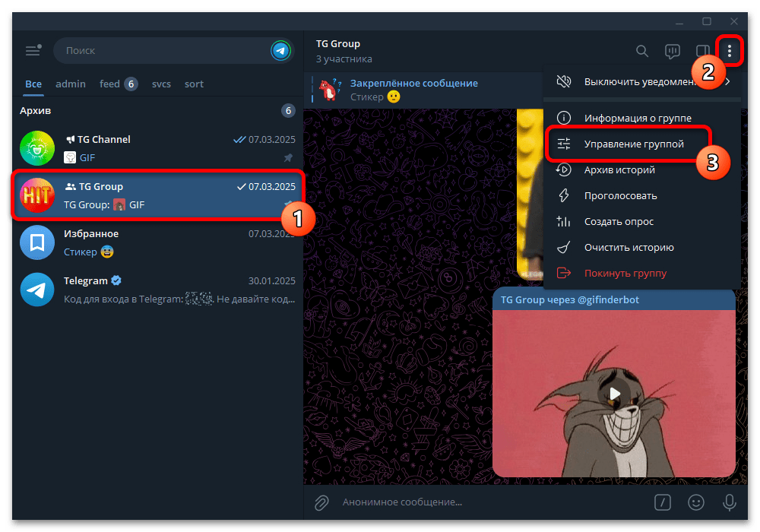Play the Tom cat GIF
This screenshot has height=532, width=760.
click(615, 394)
